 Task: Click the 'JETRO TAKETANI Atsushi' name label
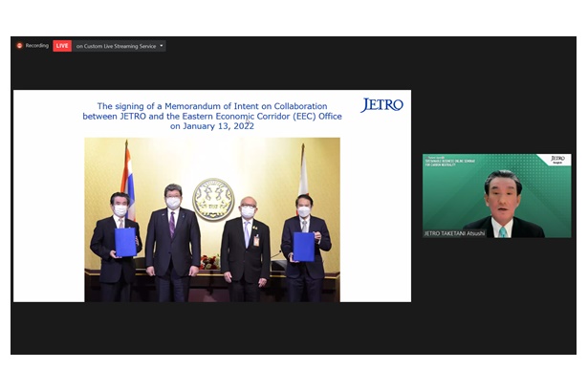coord(454,233)
